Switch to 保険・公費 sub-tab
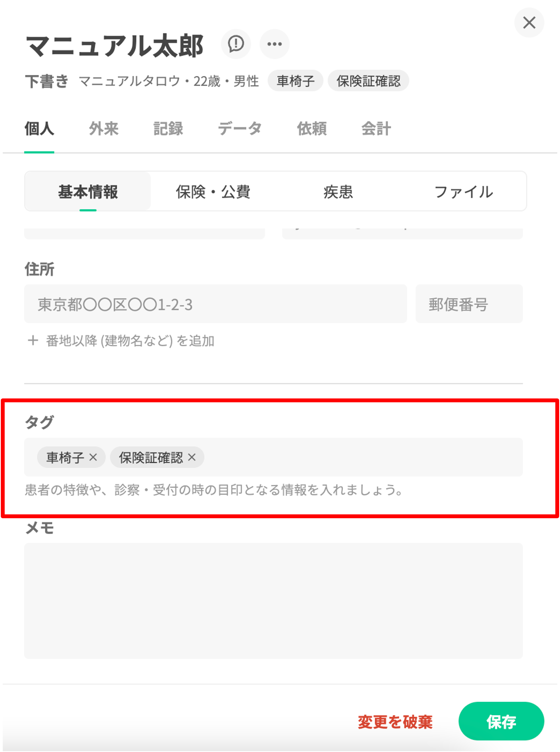This screenshot has width=560, height=752. (213, 192)
